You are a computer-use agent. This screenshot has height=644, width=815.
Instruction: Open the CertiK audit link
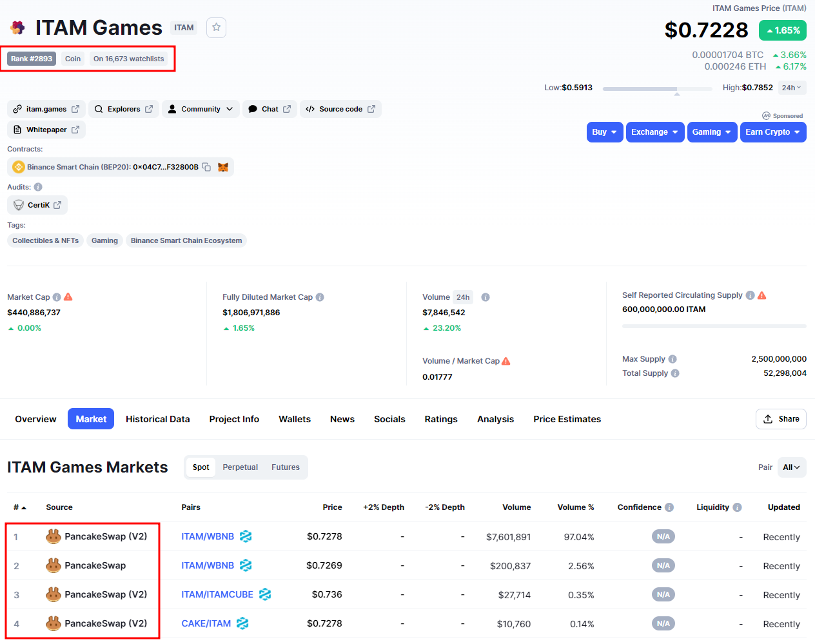(x=37, y=205)
